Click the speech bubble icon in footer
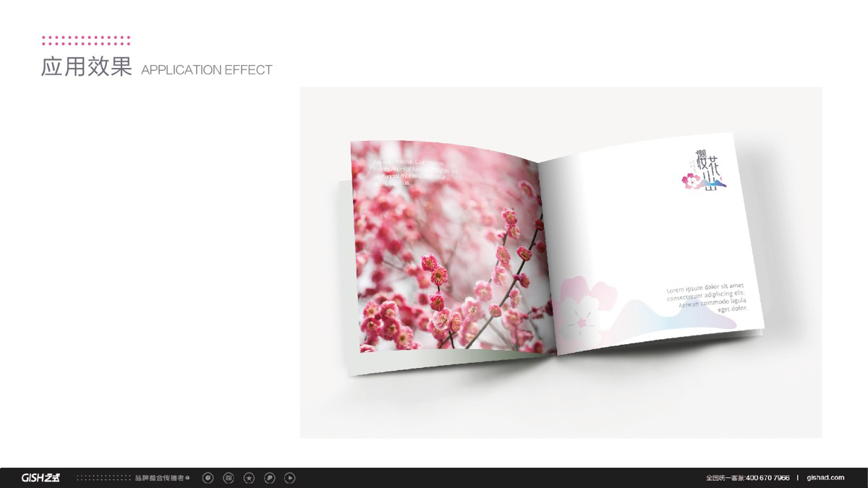Viewport: 868px width, 488px height. click(269, 478)
